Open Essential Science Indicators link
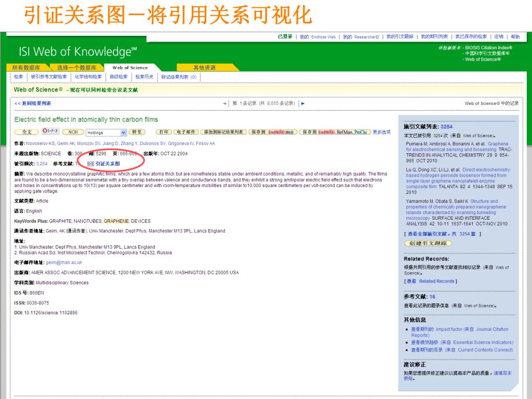This screenshot has height=399, width=532. point(462,343)
